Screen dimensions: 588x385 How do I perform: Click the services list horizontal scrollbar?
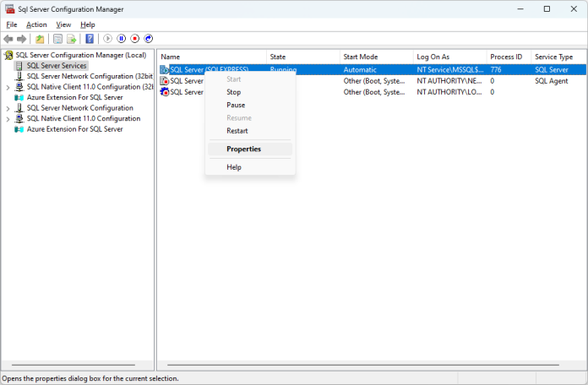pos(363,365)
